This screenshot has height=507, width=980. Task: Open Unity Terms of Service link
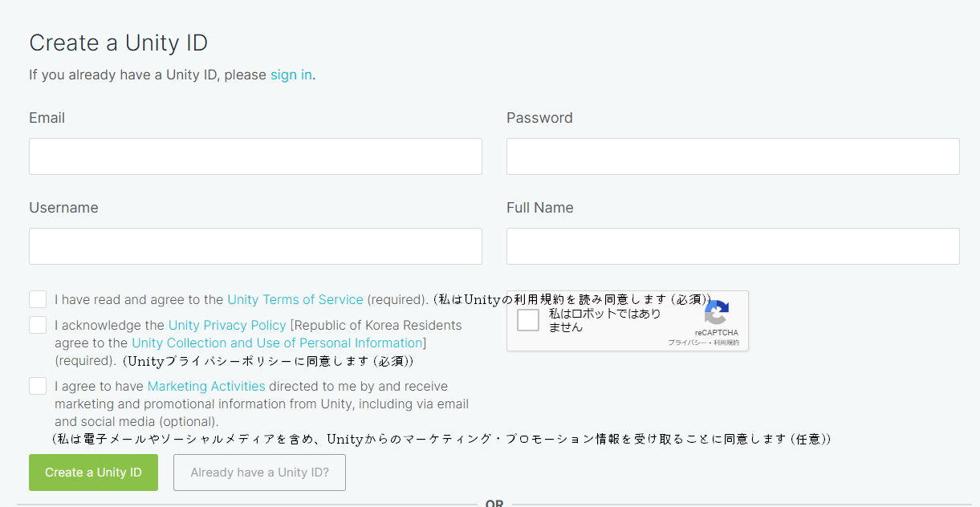coord(295,299)
